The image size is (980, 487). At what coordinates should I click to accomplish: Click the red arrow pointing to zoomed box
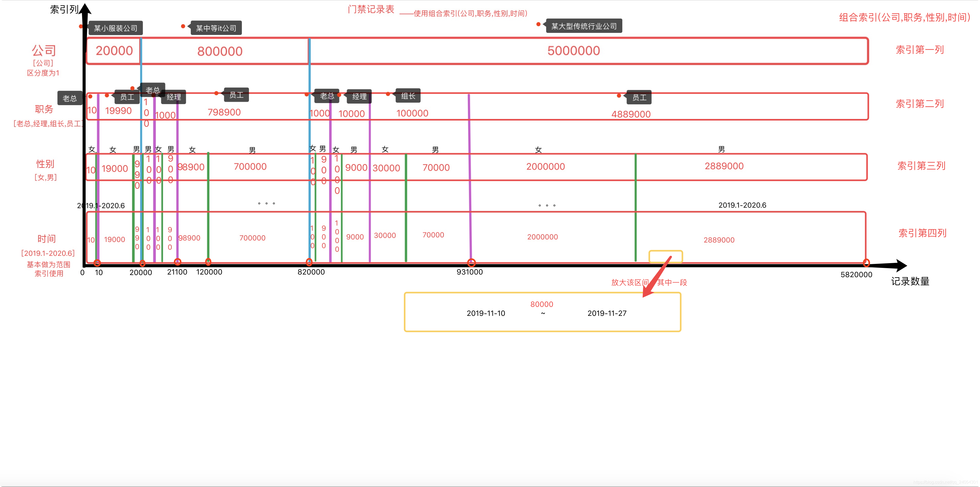coord(657,277)
